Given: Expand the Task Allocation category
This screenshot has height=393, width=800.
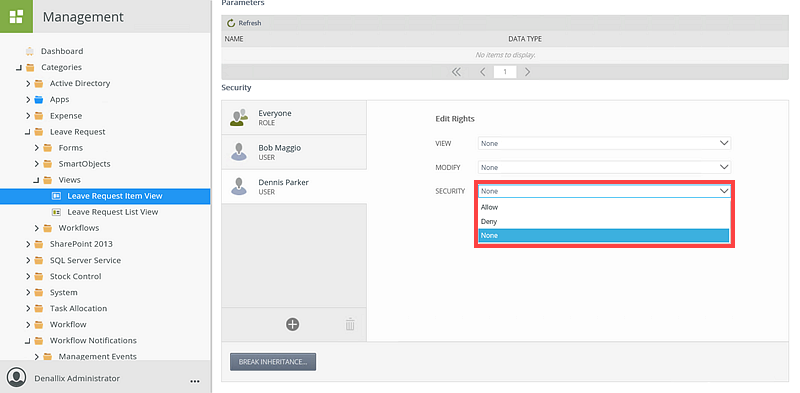Looking at the screenshot, I should (28, 308).
